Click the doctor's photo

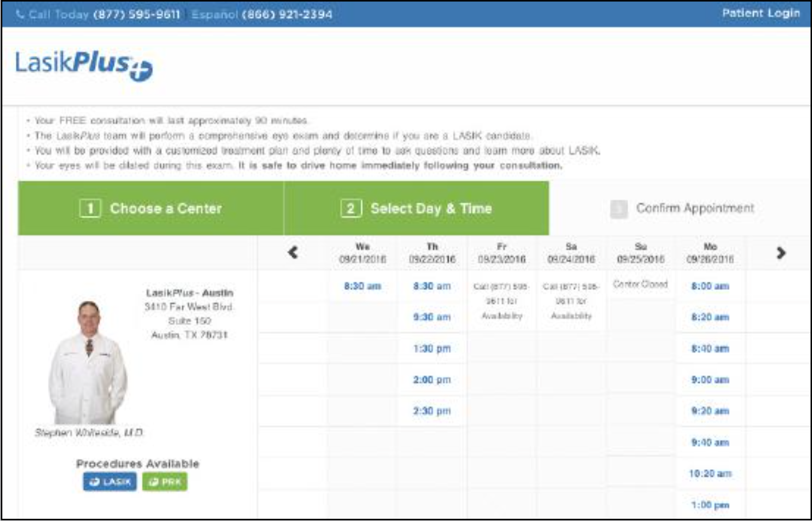coord(88,362)
